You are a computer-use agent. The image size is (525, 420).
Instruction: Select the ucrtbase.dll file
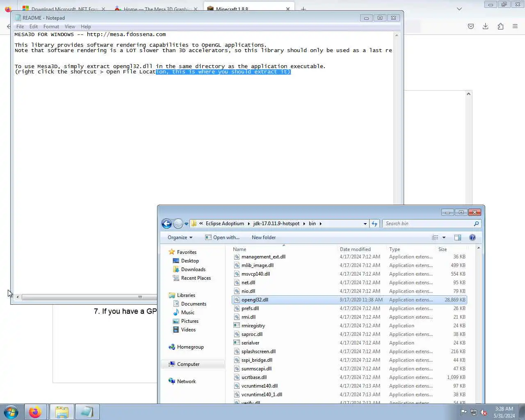[x=349, y=377]
